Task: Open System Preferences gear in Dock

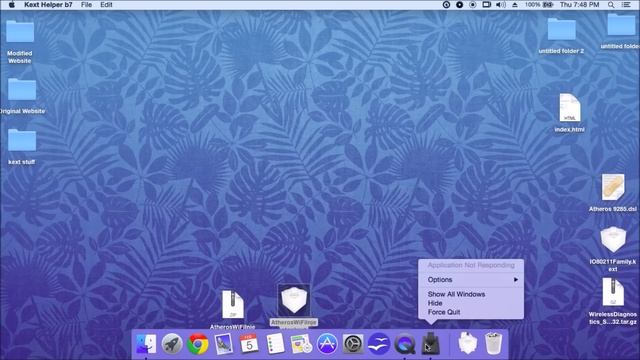Action: 353,344
